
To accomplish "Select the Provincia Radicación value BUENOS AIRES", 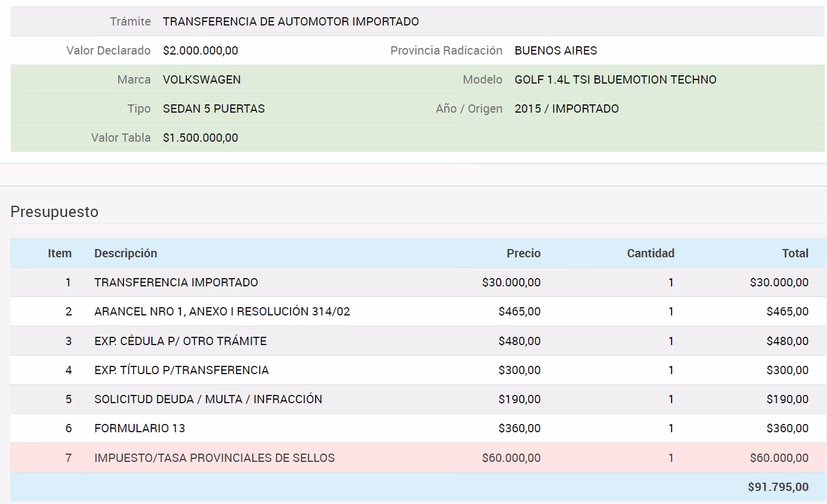I will 555,50.
